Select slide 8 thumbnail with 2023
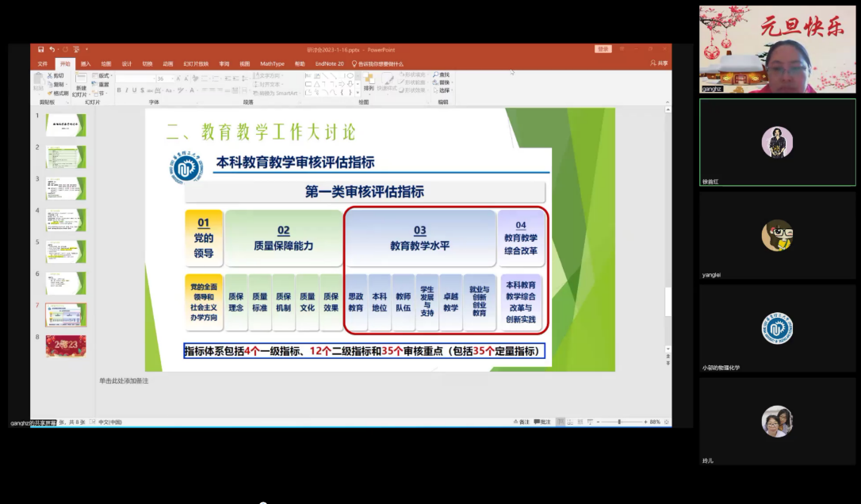Viewport: 861px width, 504px height. point(66,346)
